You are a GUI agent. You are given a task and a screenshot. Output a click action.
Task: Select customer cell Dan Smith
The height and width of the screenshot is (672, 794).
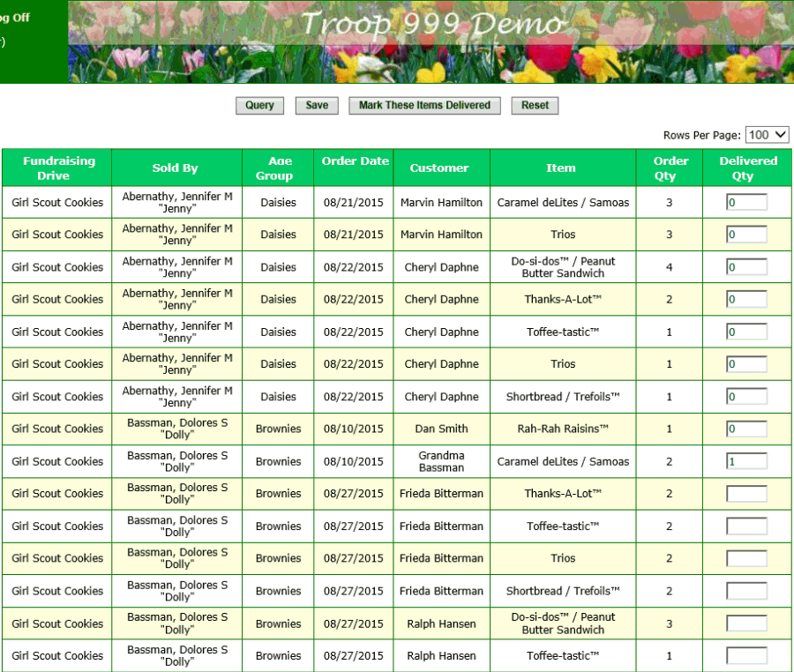coord(442,429)
